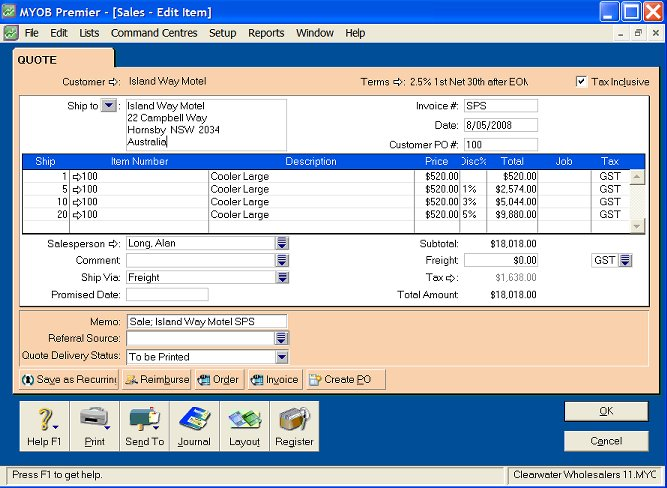Open the Edit menu
667x488 pixels.
coord(59,33)
